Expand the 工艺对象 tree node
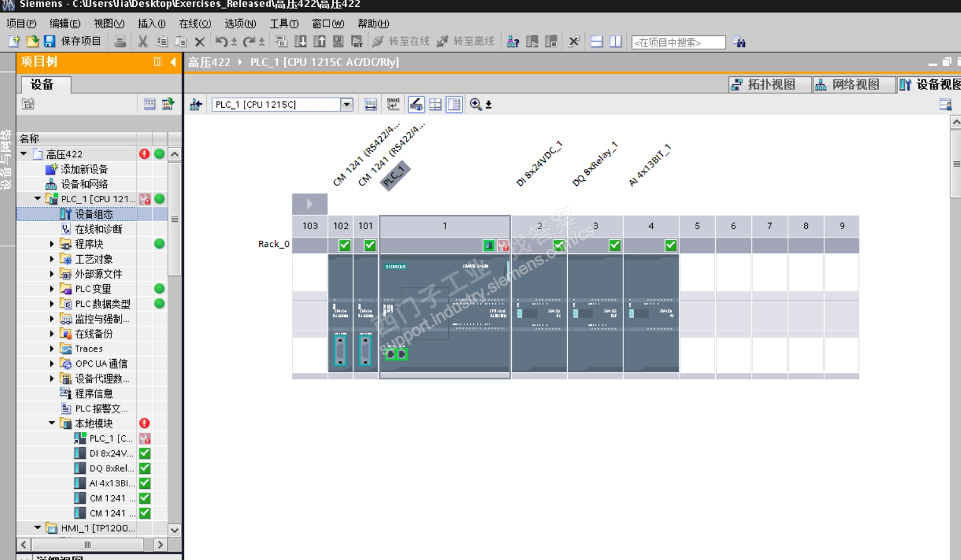 click(x=52, y=259)
